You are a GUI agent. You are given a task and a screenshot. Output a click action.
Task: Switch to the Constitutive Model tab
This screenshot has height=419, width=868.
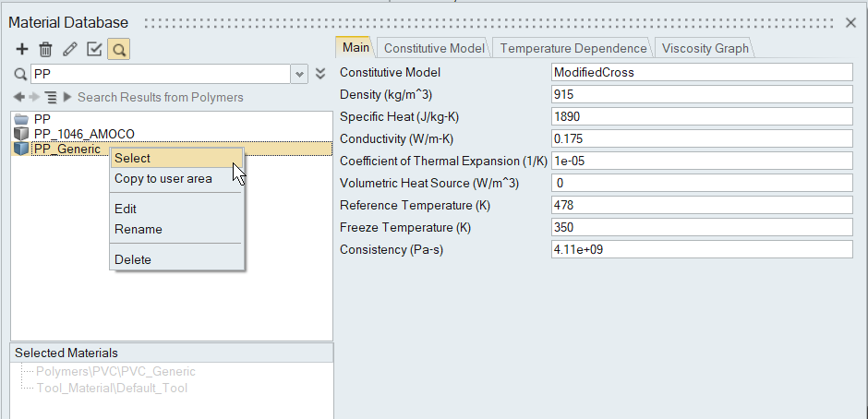[x=434, y=48]
